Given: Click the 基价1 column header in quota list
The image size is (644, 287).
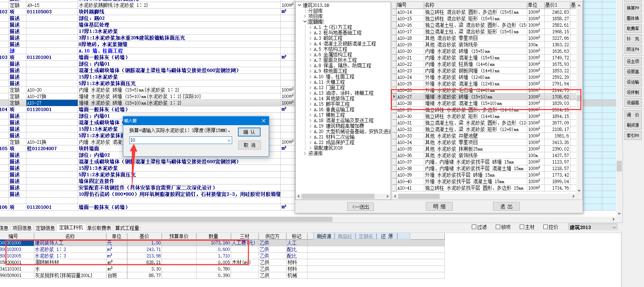Looking at the screenshot, I should coord(556,5).
